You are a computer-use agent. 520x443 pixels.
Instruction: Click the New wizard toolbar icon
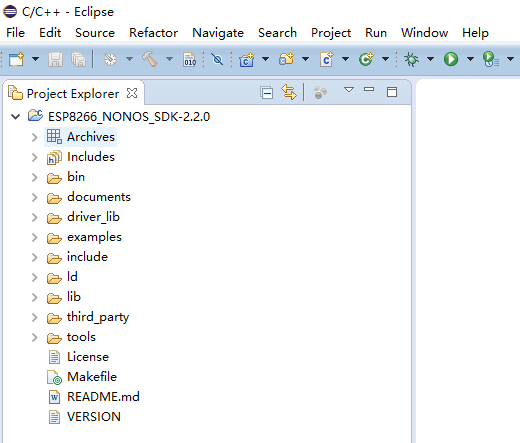point(16,59)
